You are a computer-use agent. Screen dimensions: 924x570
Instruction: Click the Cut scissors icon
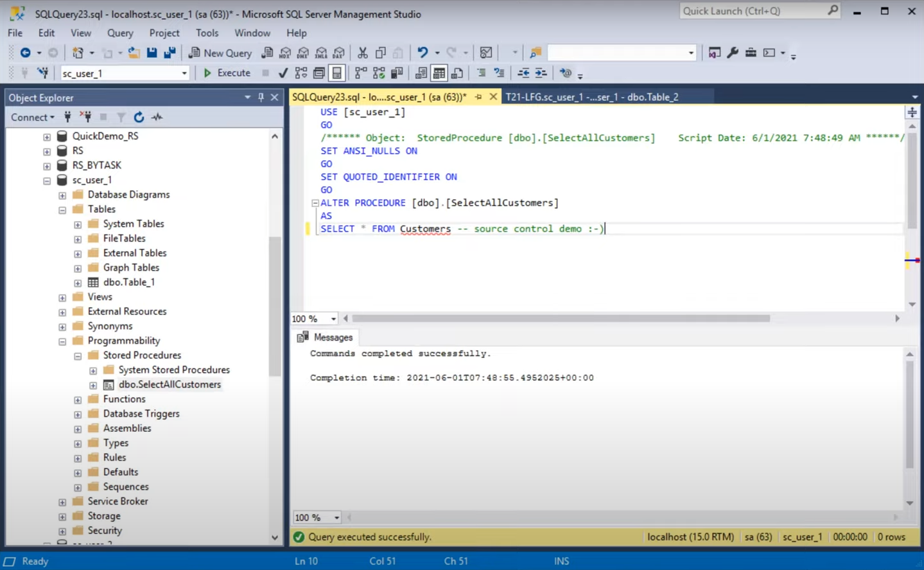pos(363,53)
